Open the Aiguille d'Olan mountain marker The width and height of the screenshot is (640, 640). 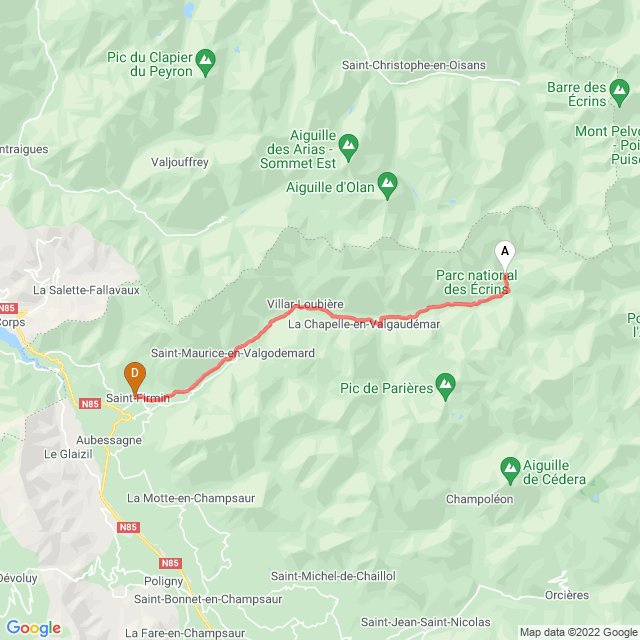(387, 186)
